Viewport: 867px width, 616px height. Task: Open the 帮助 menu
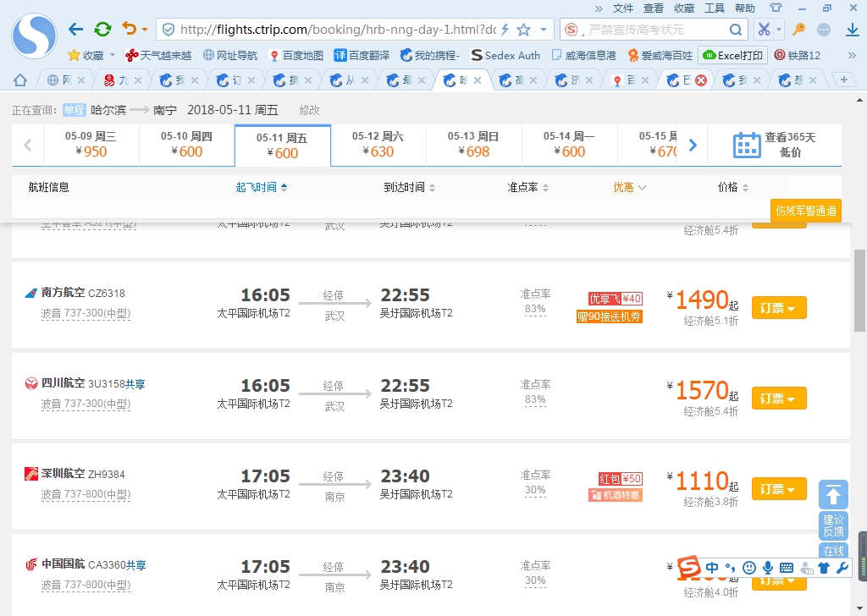745,8
